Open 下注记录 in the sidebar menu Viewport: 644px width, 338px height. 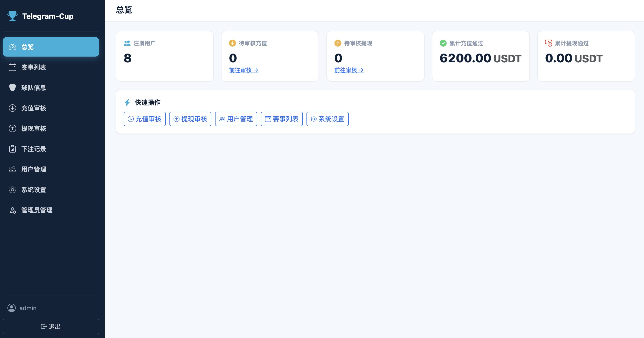click(51, 149)
